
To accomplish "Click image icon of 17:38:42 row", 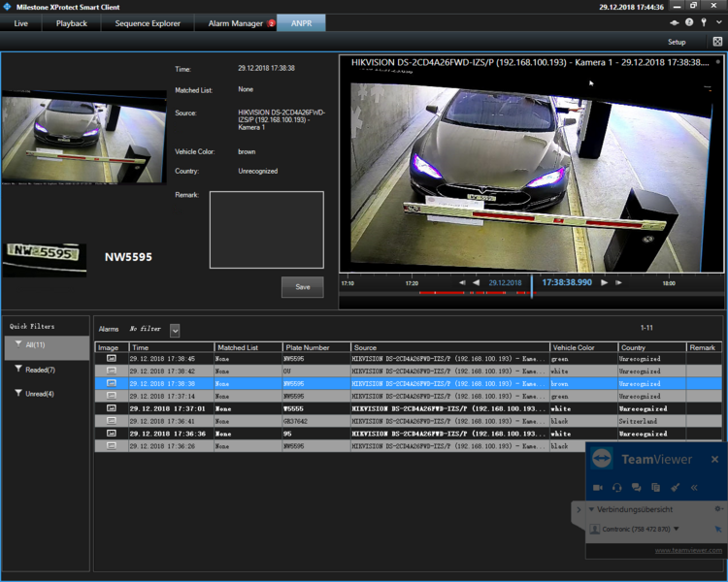I will click(112, 371).
